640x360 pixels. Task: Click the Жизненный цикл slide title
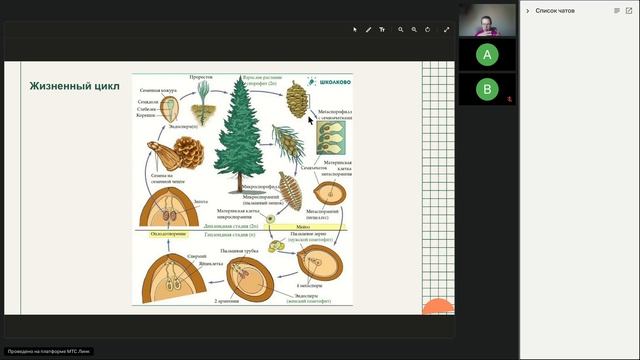74,86
